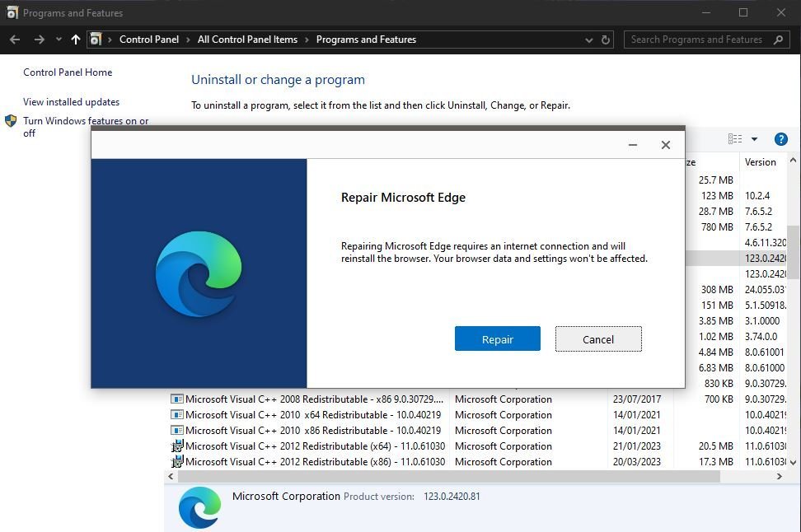Click installed date 23/07/2017
This screenshot has width=801, height=532.
click(x=637, y=399)
